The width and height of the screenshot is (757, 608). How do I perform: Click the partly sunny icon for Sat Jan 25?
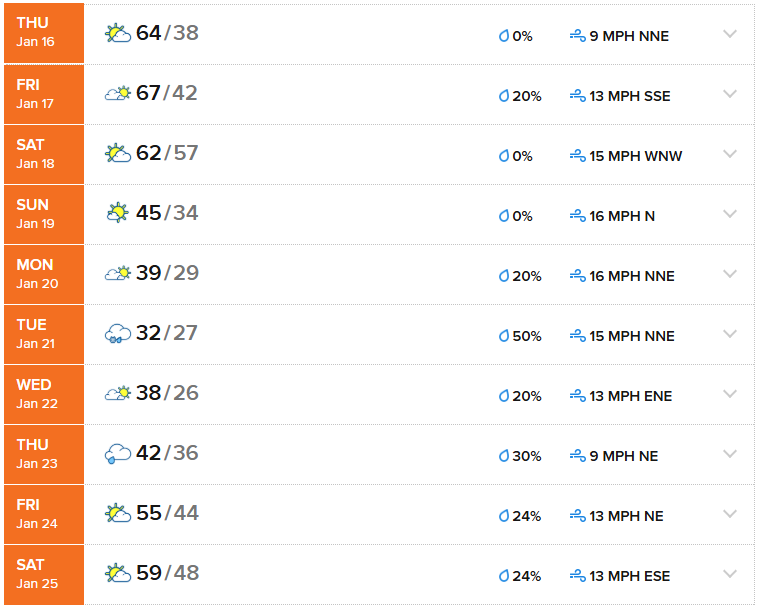coord(118,573)
